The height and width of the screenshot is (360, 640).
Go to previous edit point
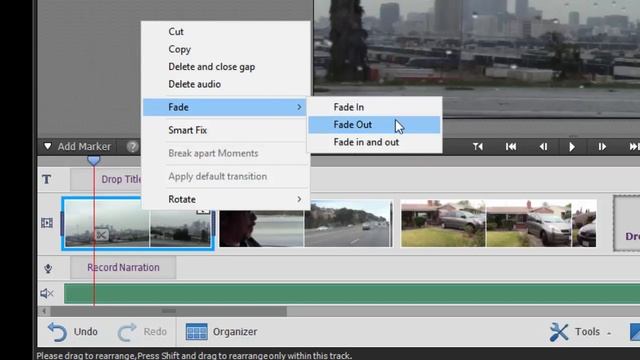pyautogui.click(x=511, y=147)
